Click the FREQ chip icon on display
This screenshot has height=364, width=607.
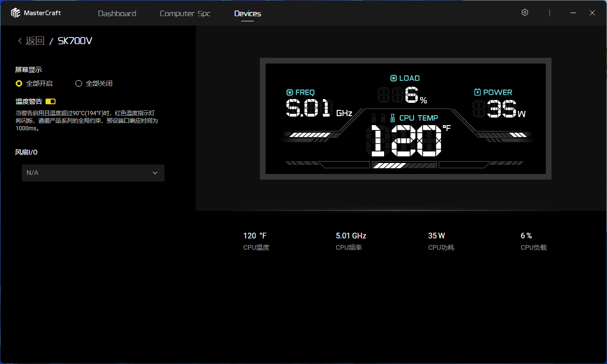pyautogui.click(x=290, y=92)
